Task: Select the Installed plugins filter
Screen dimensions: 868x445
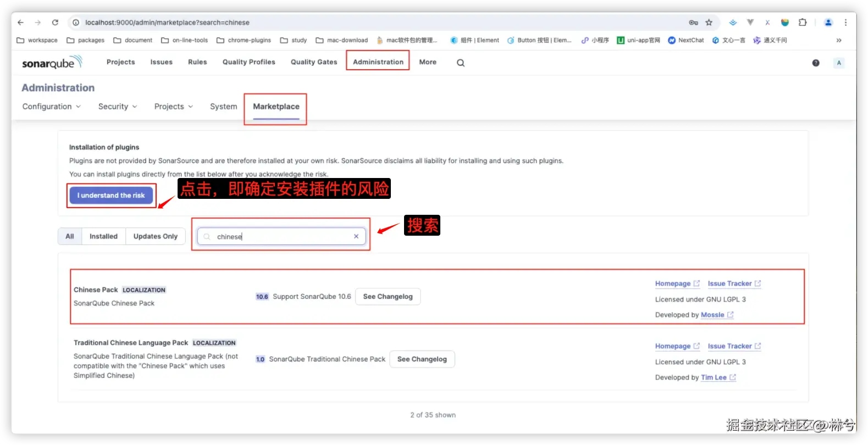Action: (x=104, y=236)
